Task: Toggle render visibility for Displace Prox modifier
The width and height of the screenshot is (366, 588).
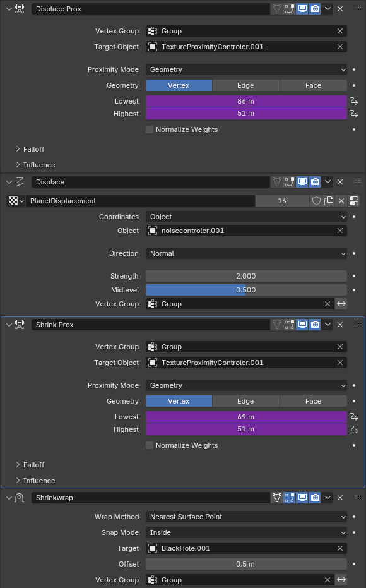Action: pos(315,9)
